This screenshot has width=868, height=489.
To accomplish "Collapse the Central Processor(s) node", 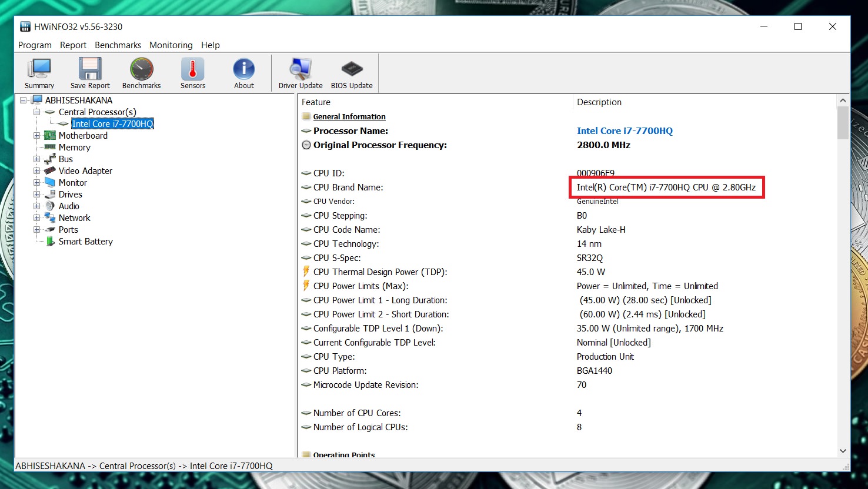I will click(x=36, y=112).
